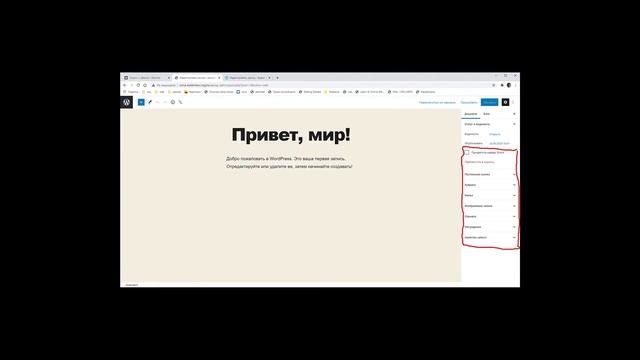Open a new browser tab
This screenshot has width=640, height=360.
click(x=278, y=78)
